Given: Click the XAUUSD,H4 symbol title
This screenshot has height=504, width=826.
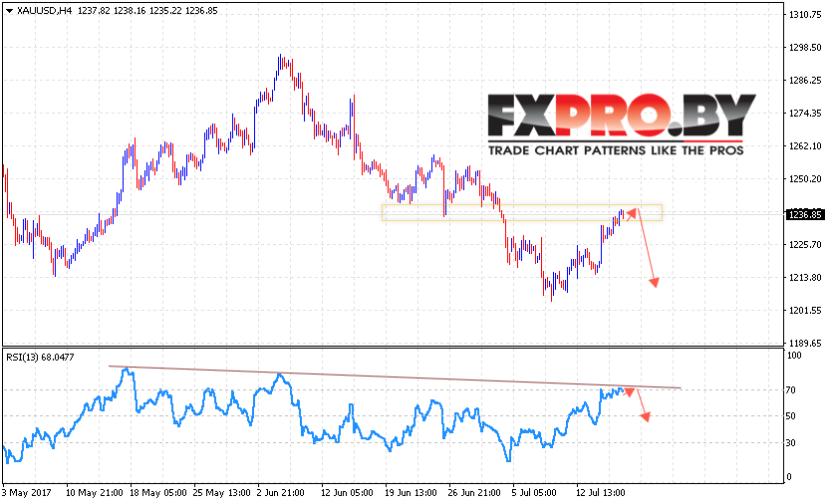Looking at the screenshot, I should 44,11.
